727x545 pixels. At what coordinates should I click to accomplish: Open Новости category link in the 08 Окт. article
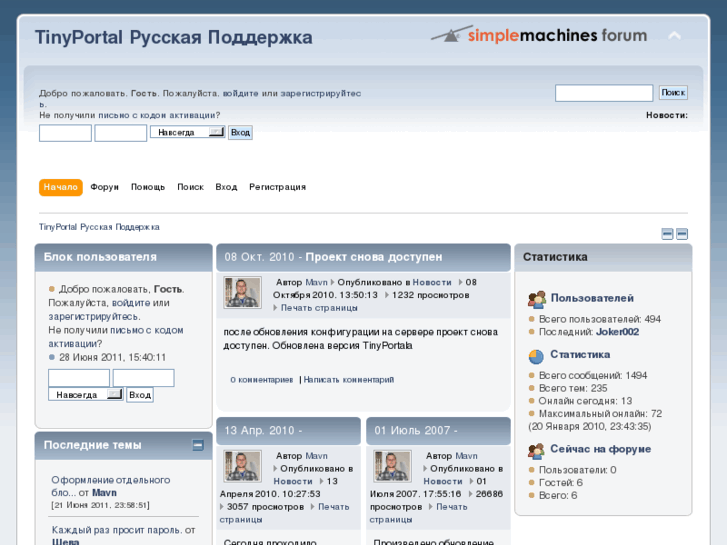(432, 282)
